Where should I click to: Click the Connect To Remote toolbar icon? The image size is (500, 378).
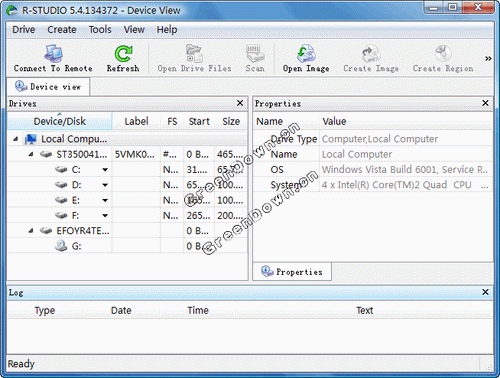53,53
